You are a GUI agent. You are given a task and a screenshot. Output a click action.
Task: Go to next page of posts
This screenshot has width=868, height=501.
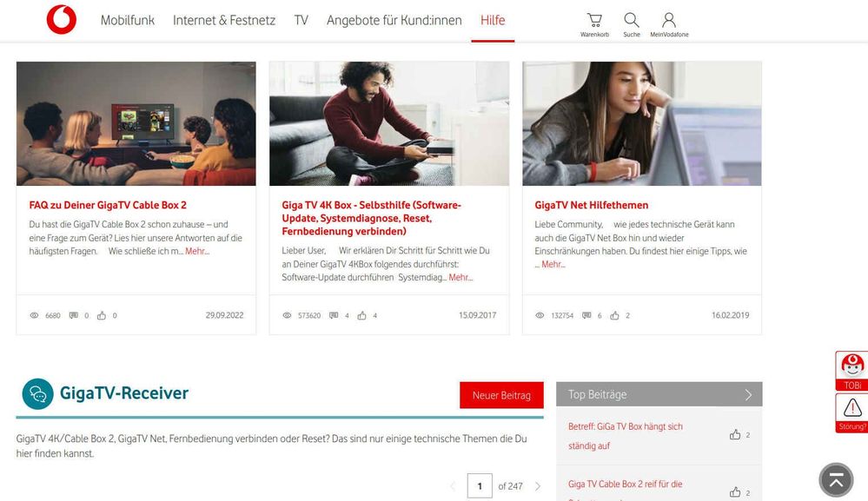(x=538, y=486)
